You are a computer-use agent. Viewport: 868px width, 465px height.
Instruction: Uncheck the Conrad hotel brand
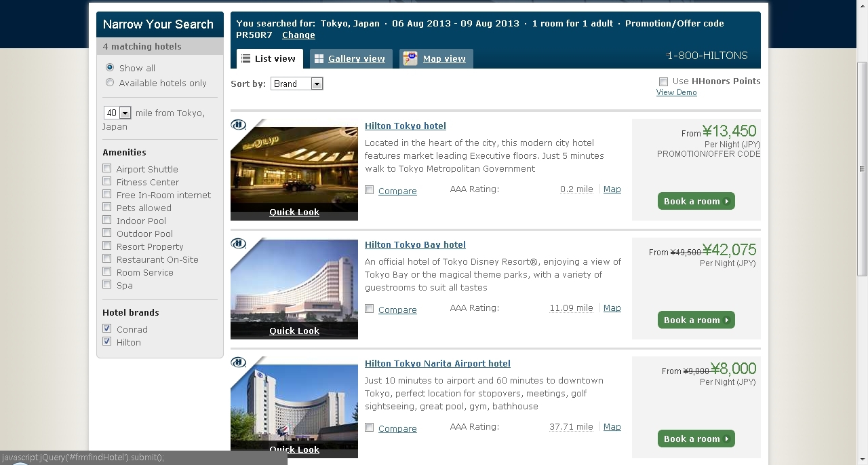(x=107, y=329)
